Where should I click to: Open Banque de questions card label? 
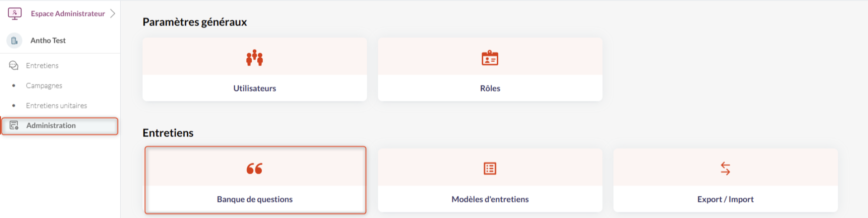(255, 199)
